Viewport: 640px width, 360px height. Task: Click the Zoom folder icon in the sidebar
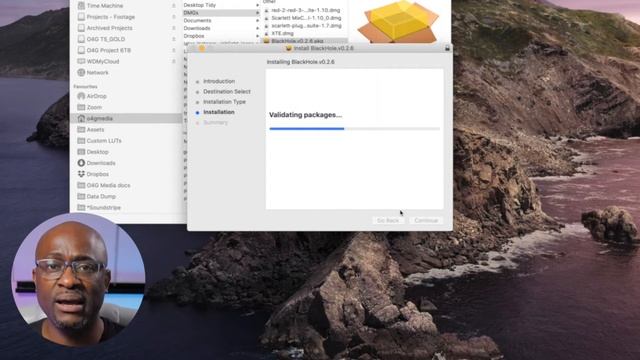[81, 107]
